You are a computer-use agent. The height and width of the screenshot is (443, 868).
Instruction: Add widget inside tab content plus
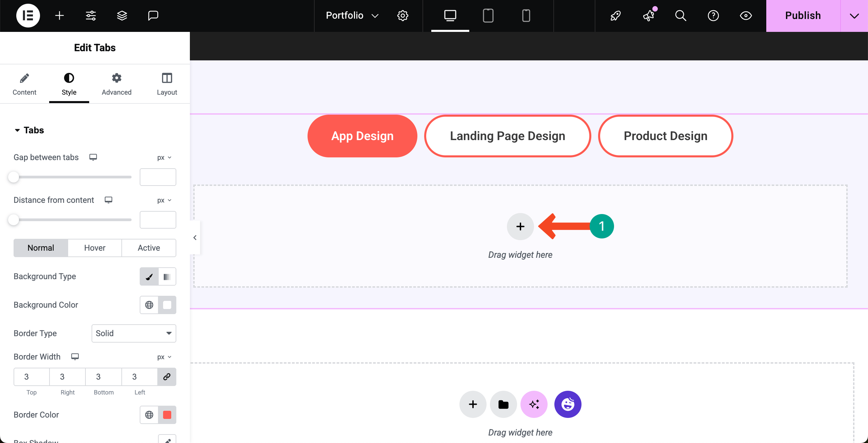click(520, 226)
